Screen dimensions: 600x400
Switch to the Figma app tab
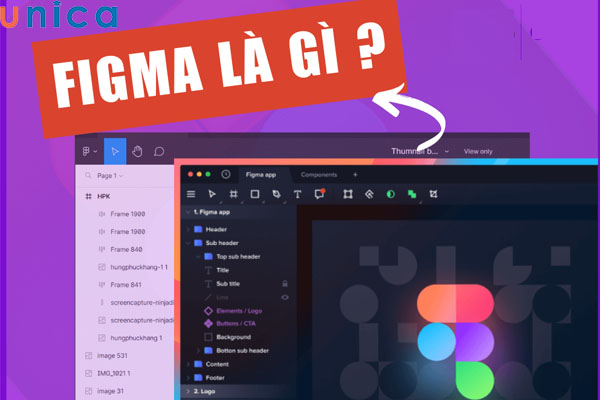[261, 175]
